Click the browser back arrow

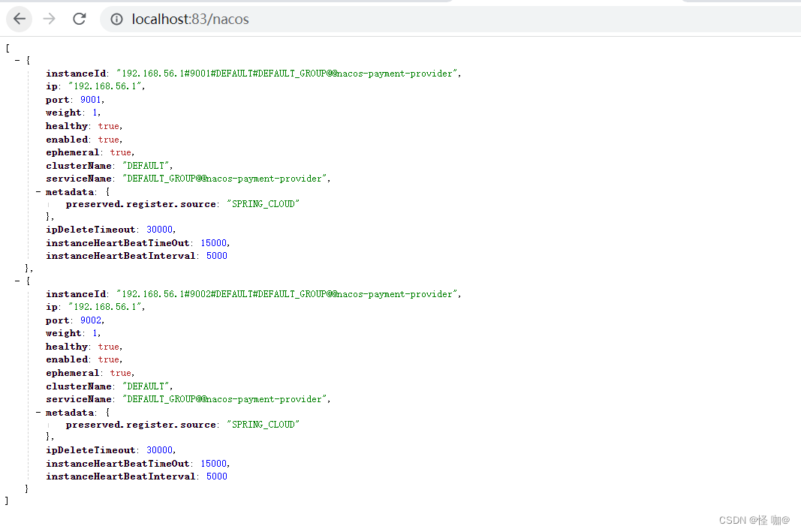[20, 20]
